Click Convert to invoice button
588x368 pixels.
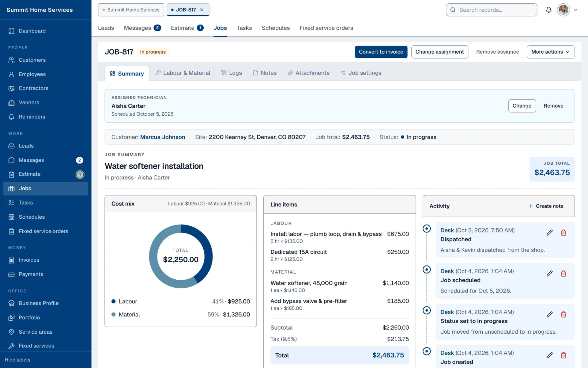pyautogui.click(x=381, y=52)
